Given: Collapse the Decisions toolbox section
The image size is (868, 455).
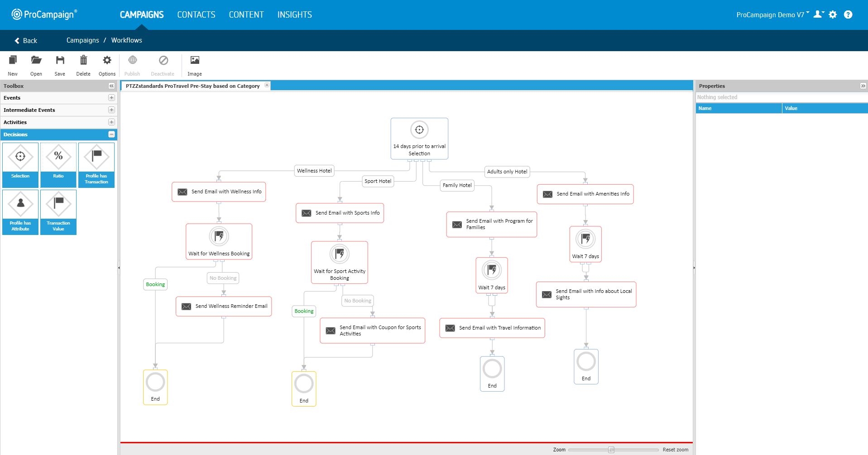Looking at the screenshot, I should click(111, 134).
